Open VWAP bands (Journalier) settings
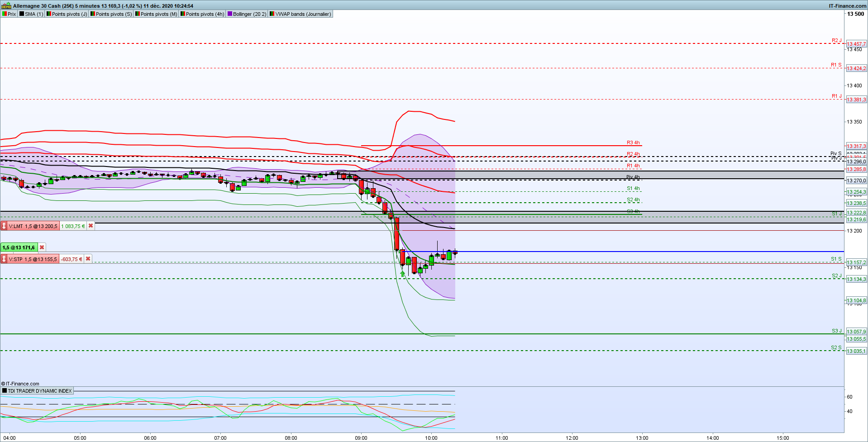Screen dimensions: 868x442 click(300, 14)
